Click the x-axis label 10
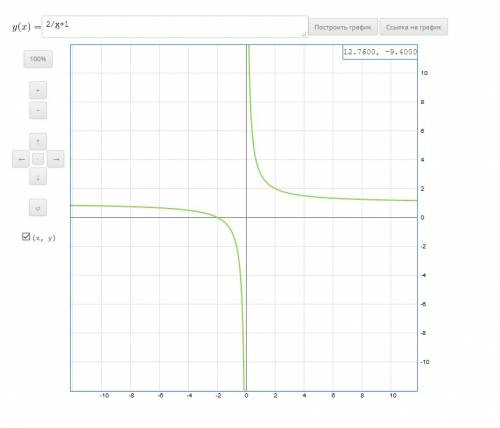 (393, 395)
